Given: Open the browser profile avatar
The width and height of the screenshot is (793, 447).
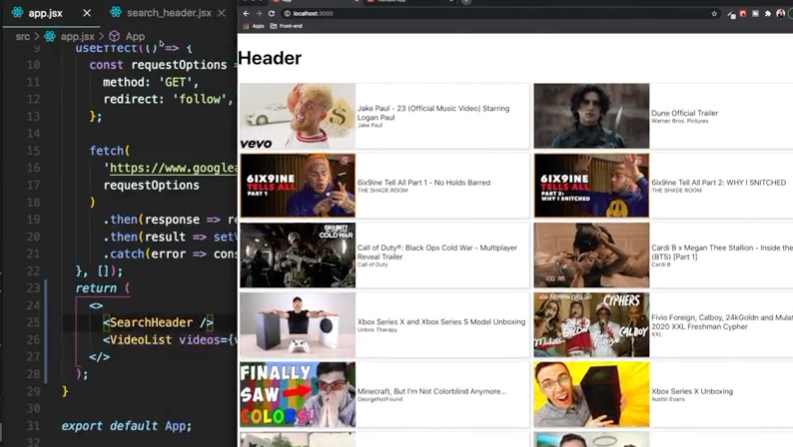Looking at the screenshot, I should point(780,14).
